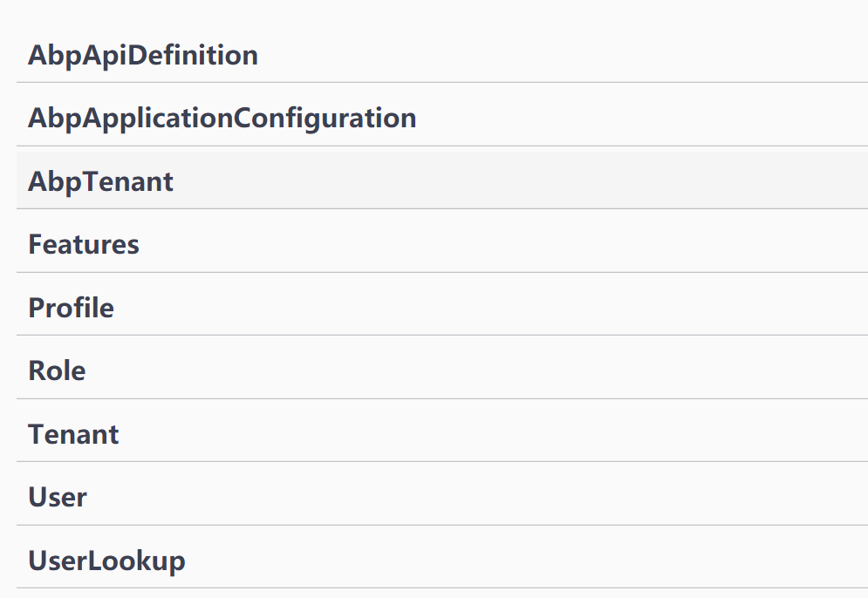Expand the Tenant endpoints section
The width and height of the screenshot is (868, 598).
[x=442, y=434]
